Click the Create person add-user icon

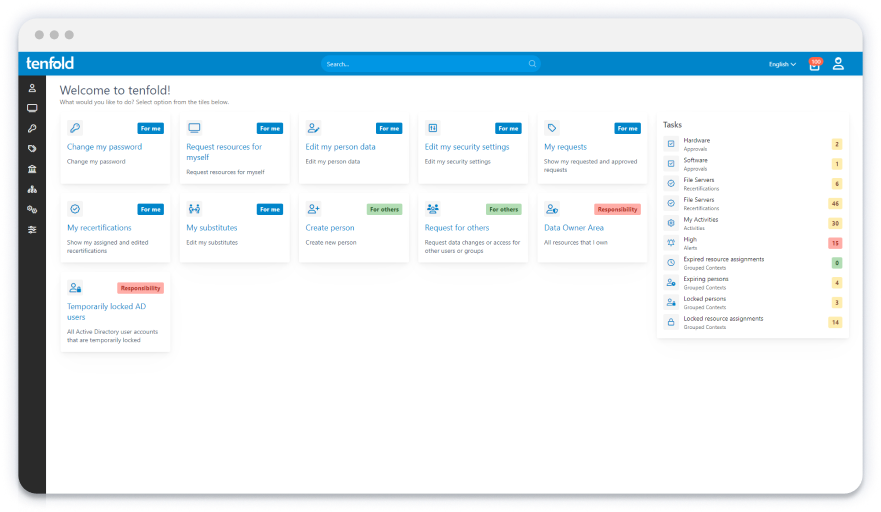(314, 209)
